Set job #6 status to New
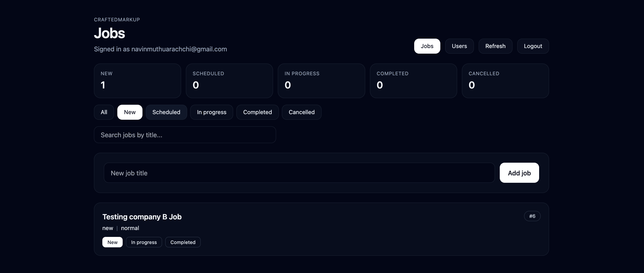 click(x=112, y=242)
